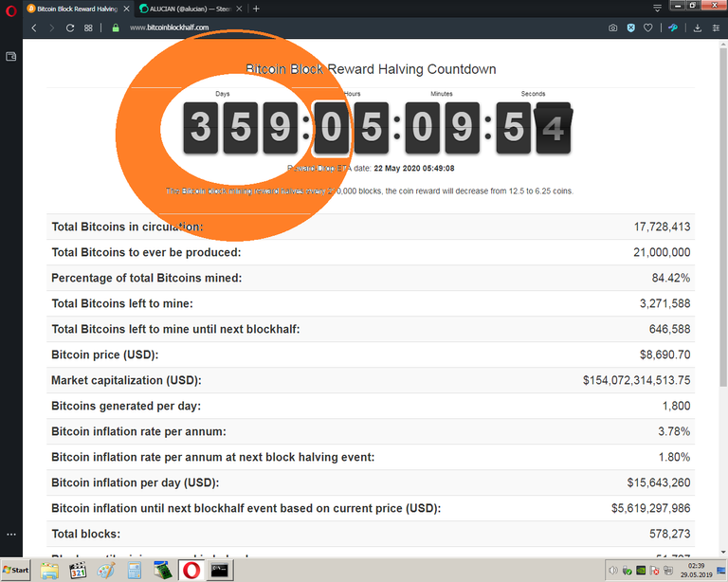Open the Opera main menu logo
This screenshot has width=728, height=582.
(x=10, y=10)
